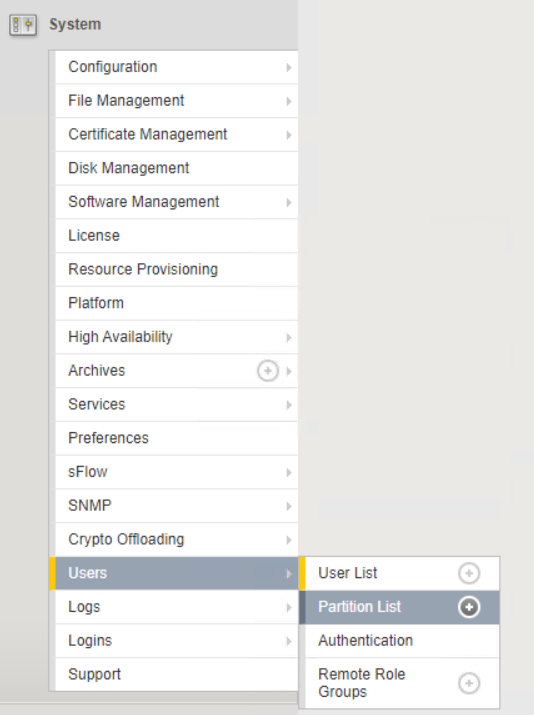
Task: Open Preferences
Action: point(176,438)
